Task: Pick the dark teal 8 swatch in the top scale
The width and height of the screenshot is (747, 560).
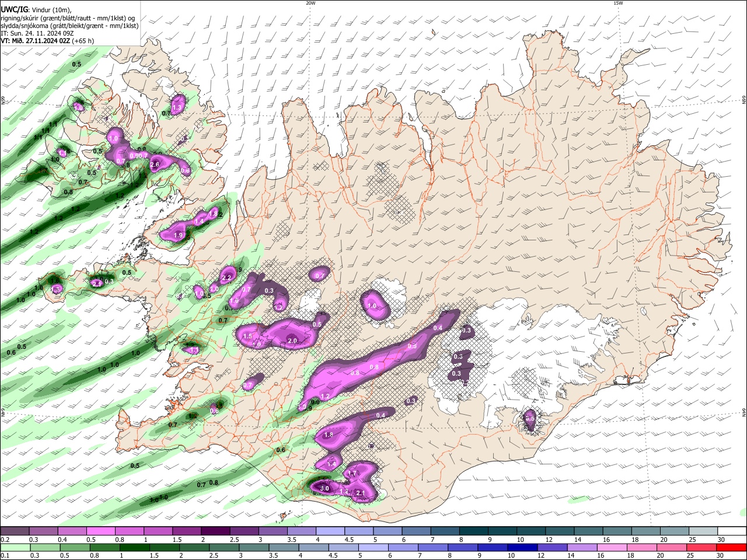Action: [x=473, y=531]
